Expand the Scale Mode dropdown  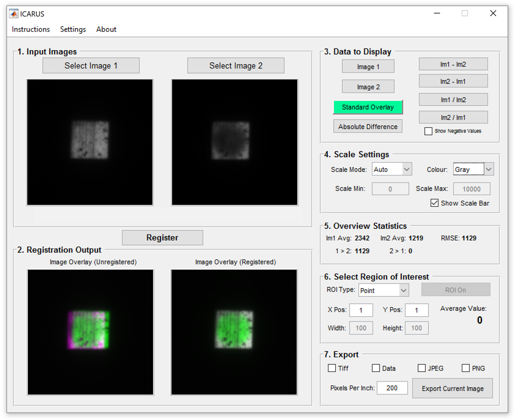click(x=392, y=169)
